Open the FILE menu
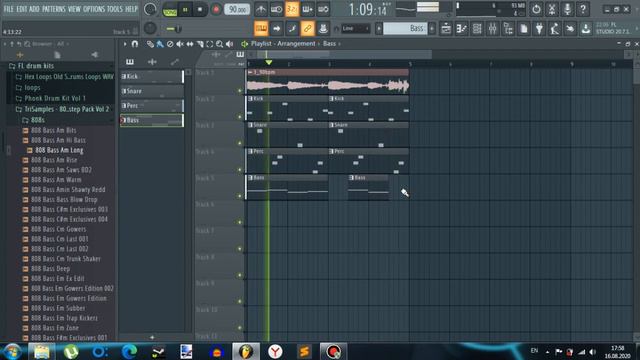Screen dimensions: 640x360 coord(9,9)
